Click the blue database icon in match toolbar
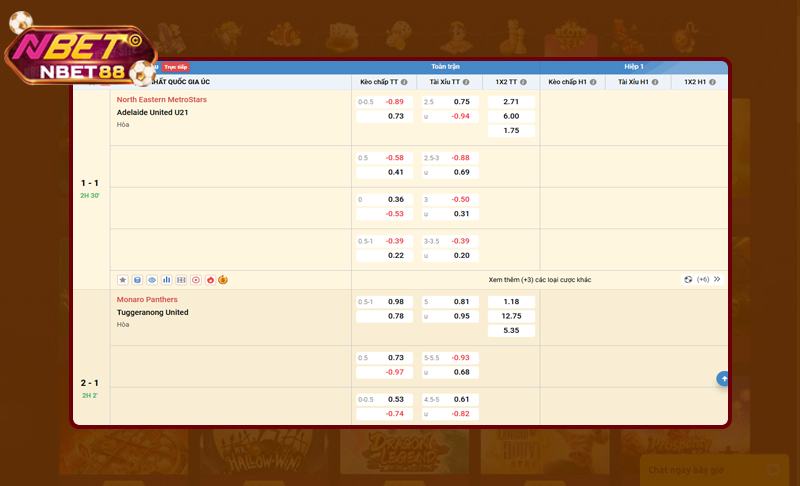Viewport: 800px width, 486px height. click(x=138, y=280)
